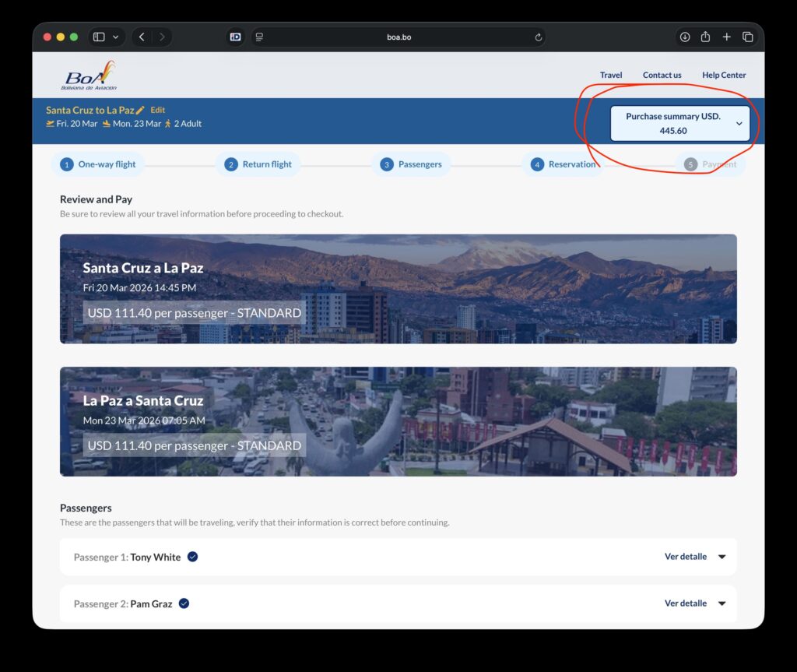Toggle the Safari sidebar button
797x672 pixels.
99,37
